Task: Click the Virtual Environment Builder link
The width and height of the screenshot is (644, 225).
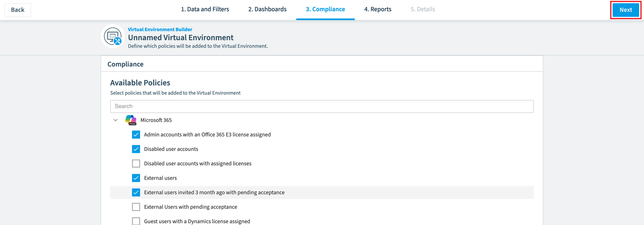Action: tap(160, 29)
